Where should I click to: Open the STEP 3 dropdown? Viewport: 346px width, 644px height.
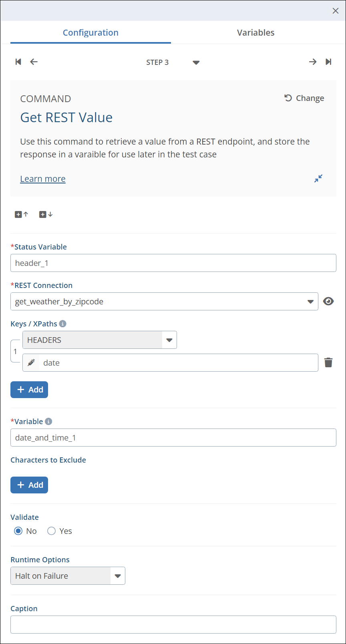(196, 62)
